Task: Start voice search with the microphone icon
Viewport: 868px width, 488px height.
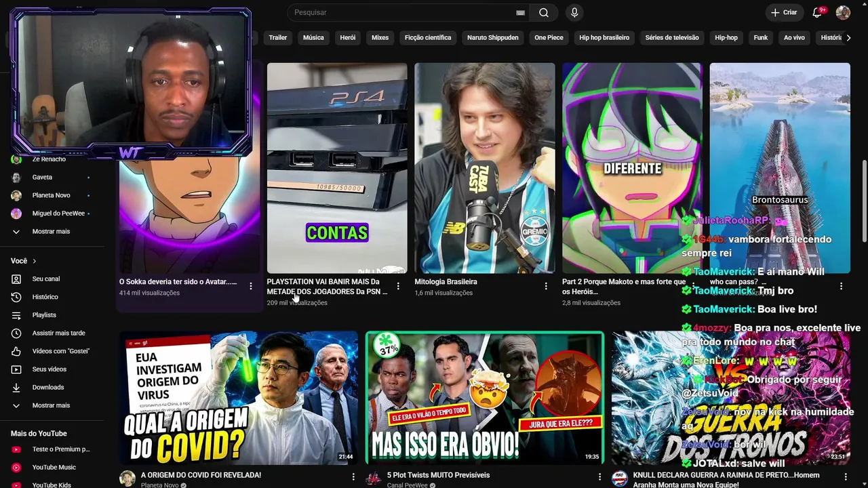Action: coord(575,12)
